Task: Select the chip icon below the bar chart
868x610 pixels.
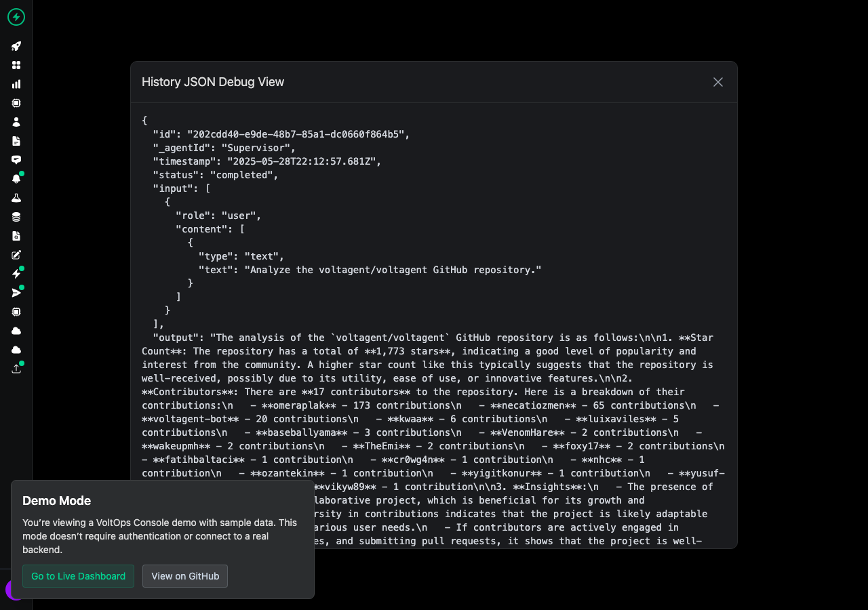Action: click(16, 103)
